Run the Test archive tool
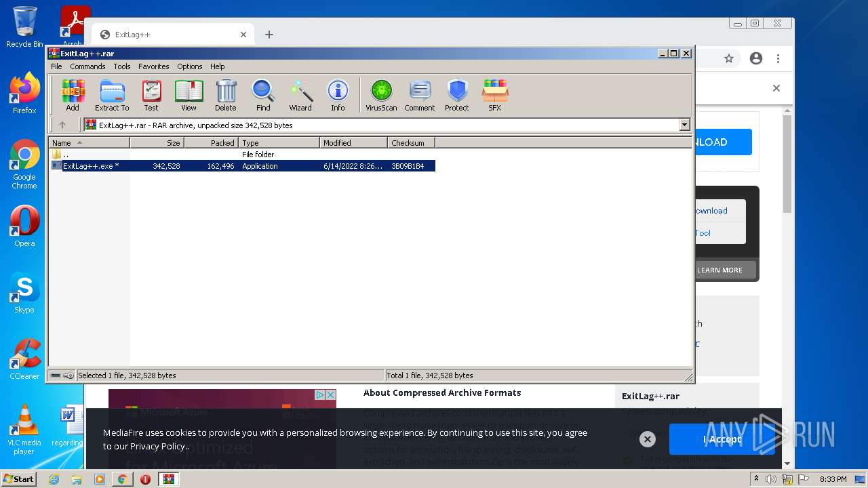The height and width of the screenshot is (488, 868). [x=151, y=96]
